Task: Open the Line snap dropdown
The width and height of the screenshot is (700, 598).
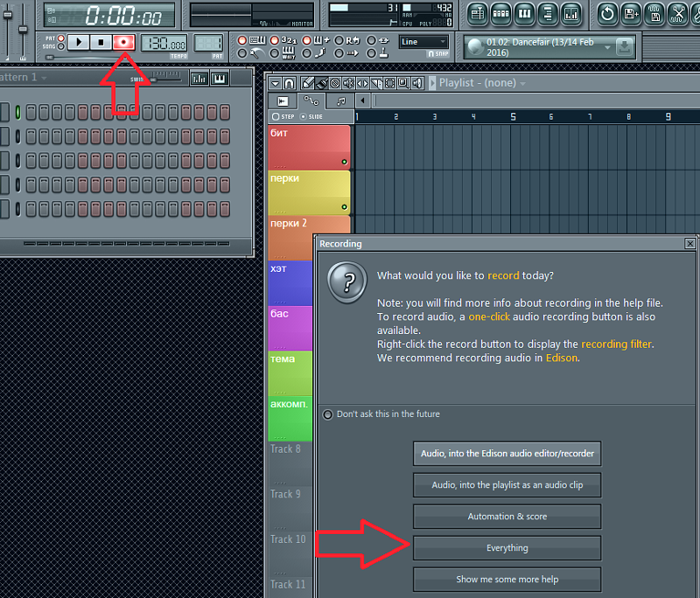Action: coord(423,42)
